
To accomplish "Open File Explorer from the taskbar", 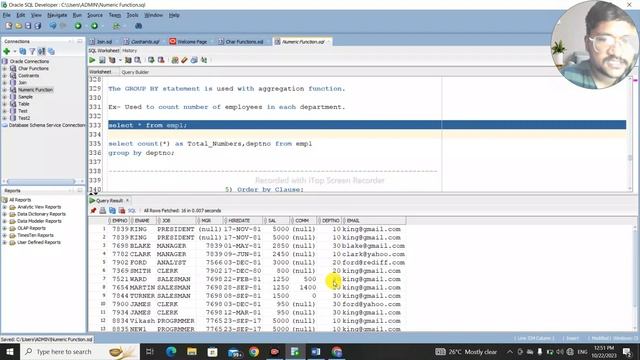I will pos(191,351).
